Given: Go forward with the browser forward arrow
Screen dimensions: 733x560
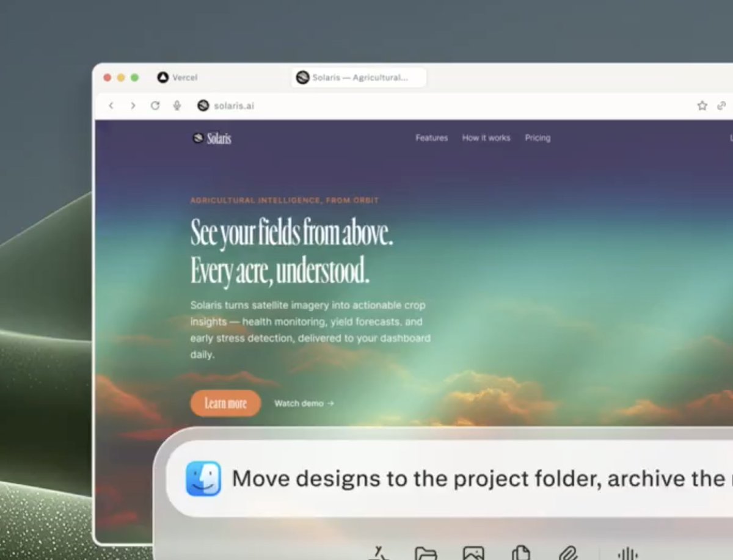Looking at the screenshot, I should tap(133, 106).
